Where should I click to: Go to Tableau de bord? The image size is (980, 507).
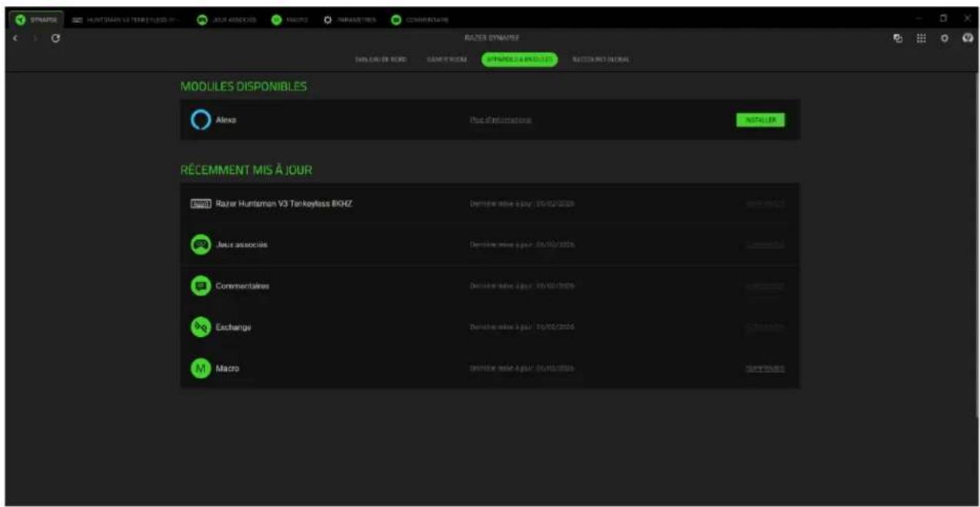pos(381,59)
